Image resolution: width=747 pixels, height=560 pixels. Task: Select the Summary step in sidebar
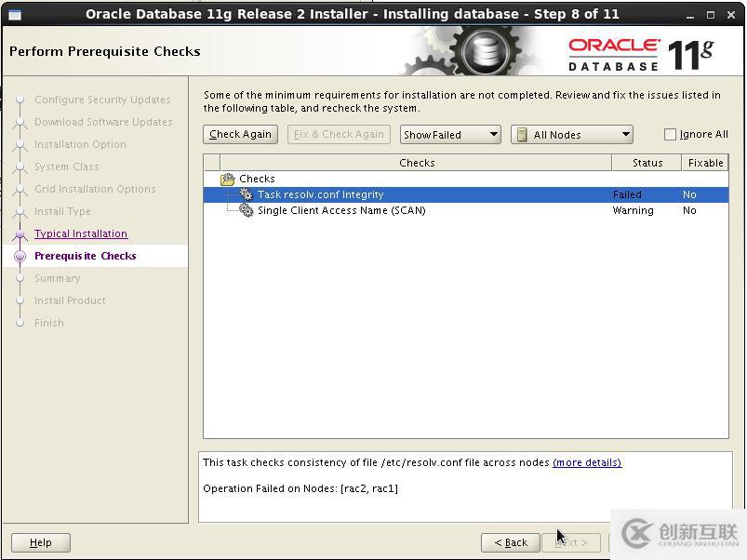coord(57,278)
